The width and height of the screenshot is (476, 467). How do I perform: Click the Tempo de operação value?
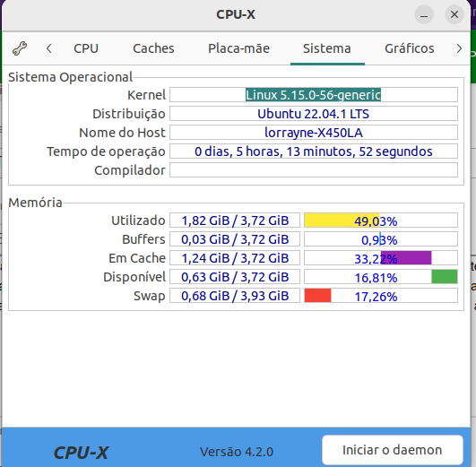point(314,151)
